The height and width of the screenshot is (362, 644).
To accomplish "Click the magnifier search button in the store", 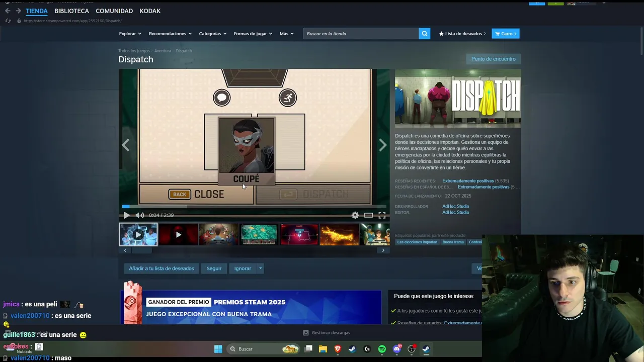I will [425, 34].
